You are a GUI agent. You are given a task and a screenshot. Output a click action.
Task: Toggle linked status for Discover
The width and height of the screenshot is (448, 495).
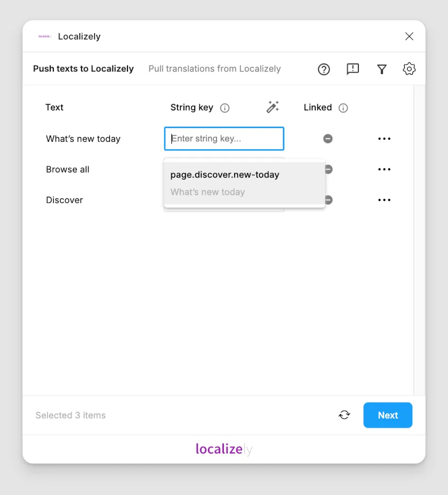point(329,200)
